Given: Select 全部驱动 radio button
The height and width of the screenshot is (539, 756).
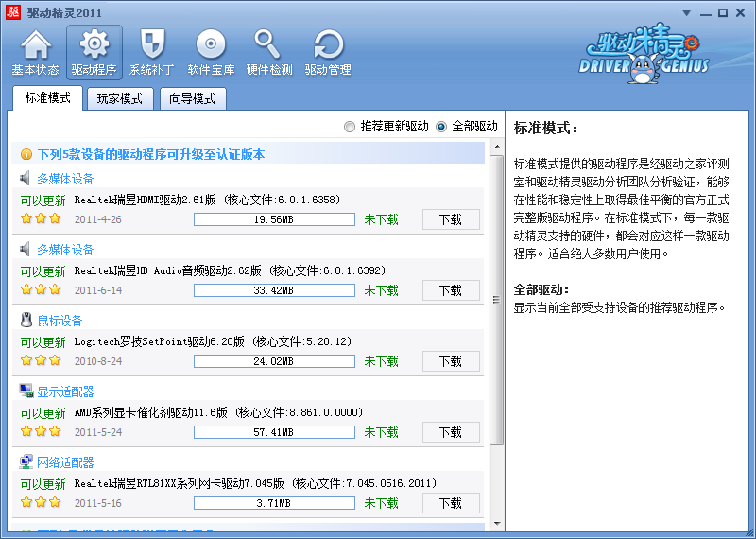Looking at the screenshot, I should click(441, 127).
